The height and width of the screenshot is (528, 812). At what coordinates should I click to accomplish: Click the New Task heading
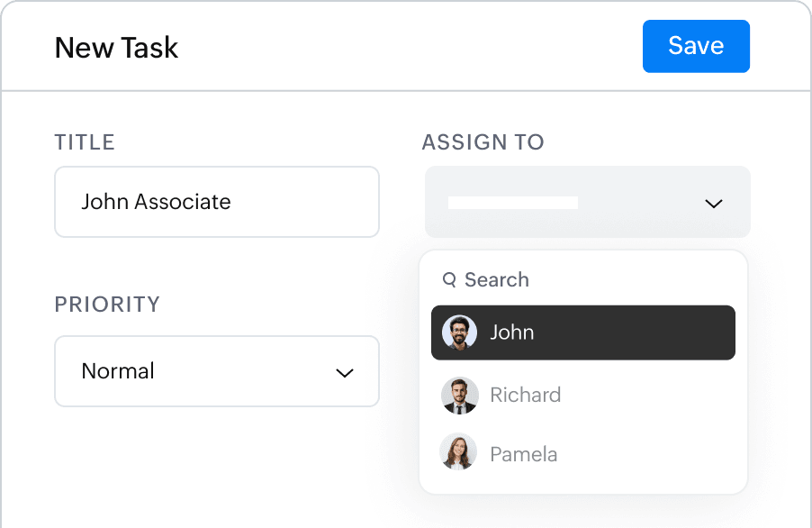coord(117,48)
